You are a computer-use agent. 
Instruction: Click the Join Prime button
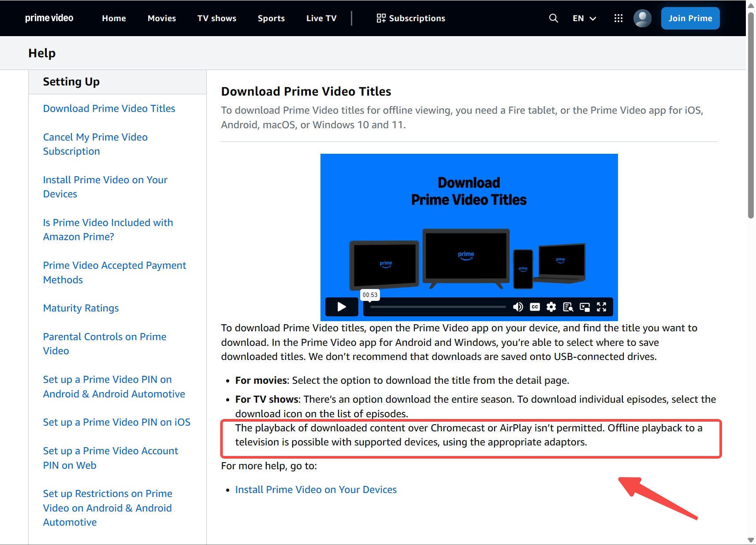coord(690,18)
